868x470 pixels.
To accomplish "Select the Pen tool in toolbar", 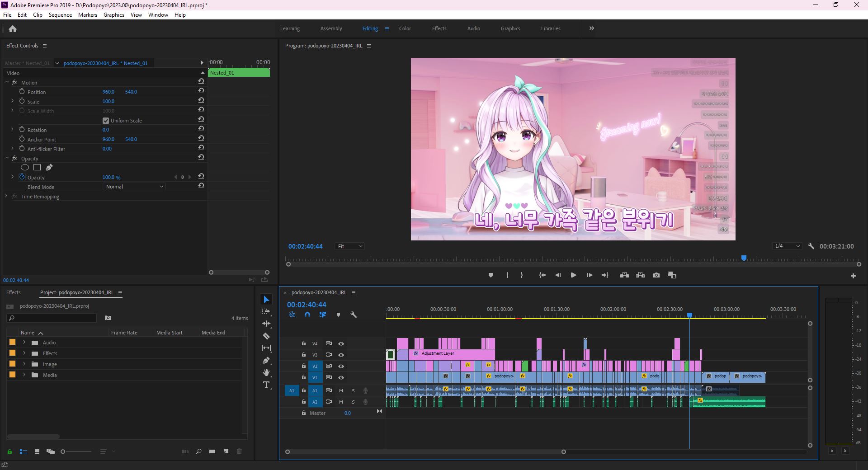I will (266, 360).
